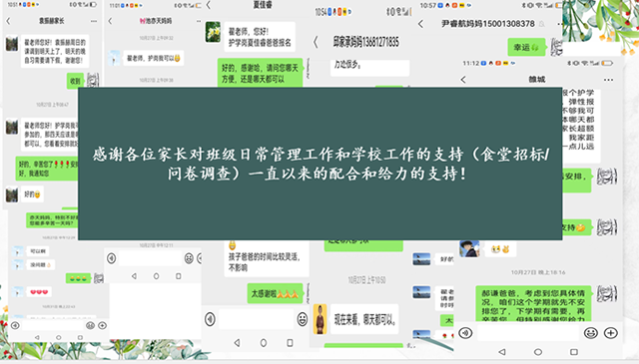Tap Android recents square under 夏佳睿 chat
Viewport: 639px width, 364px height.
290,343
